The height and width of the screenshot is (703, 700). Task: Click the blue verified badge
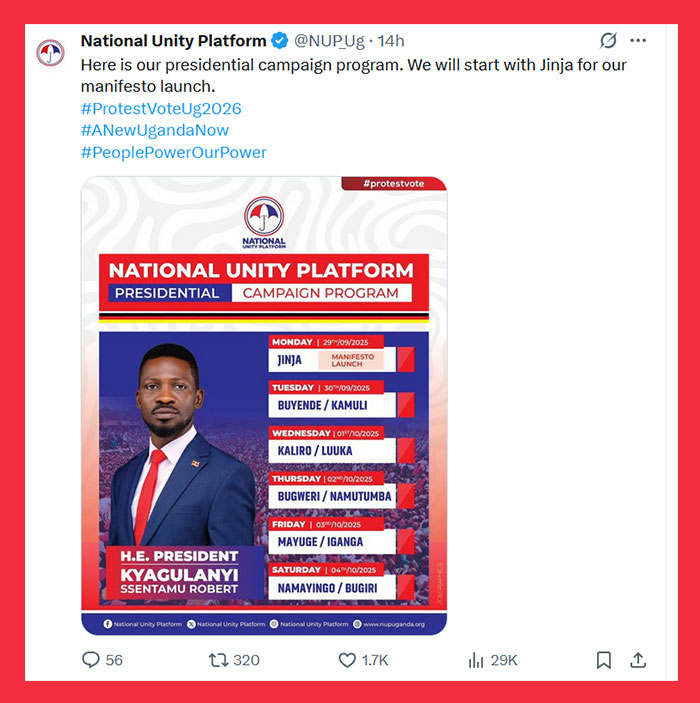(280, 41)
